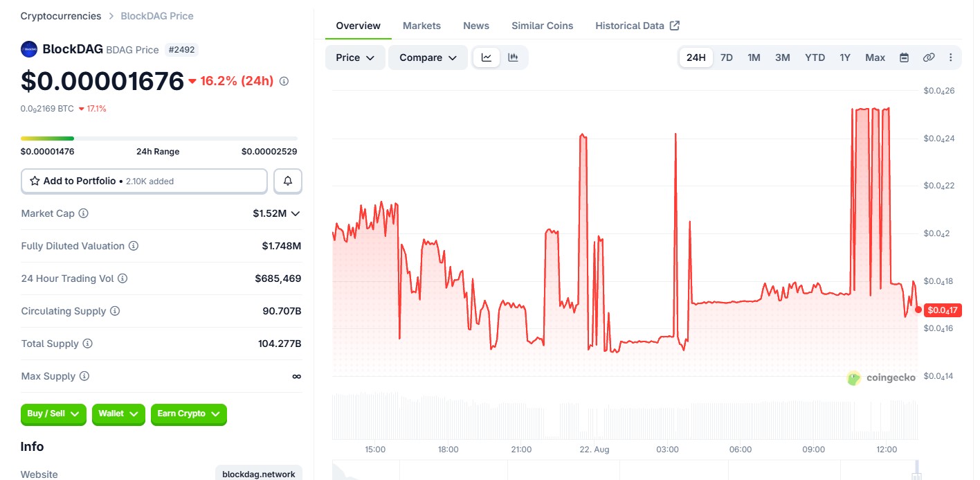Open Market Cap info tooltip icon
980x480 pixels.
[x=84, y=213]
